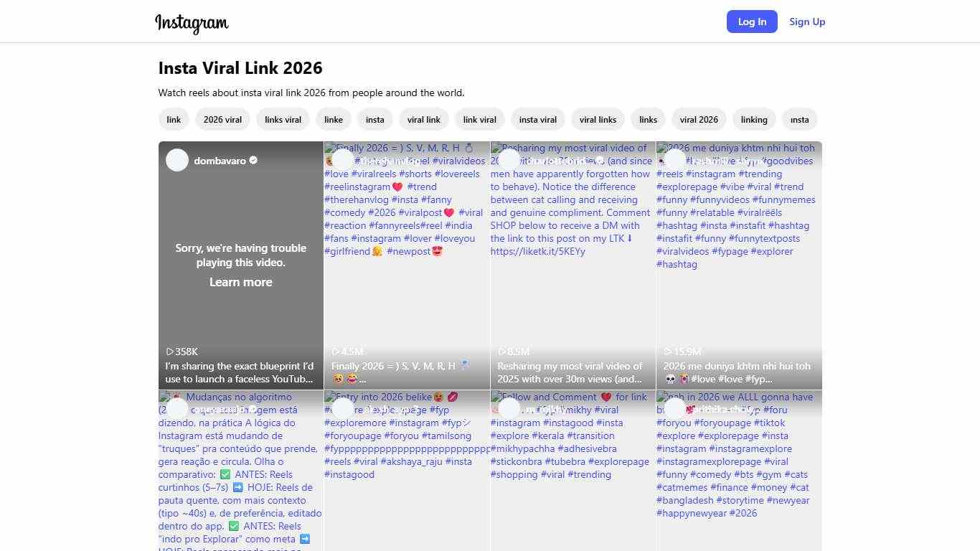
Task: Click Learn more on the video error
Action: coord(240,282)
